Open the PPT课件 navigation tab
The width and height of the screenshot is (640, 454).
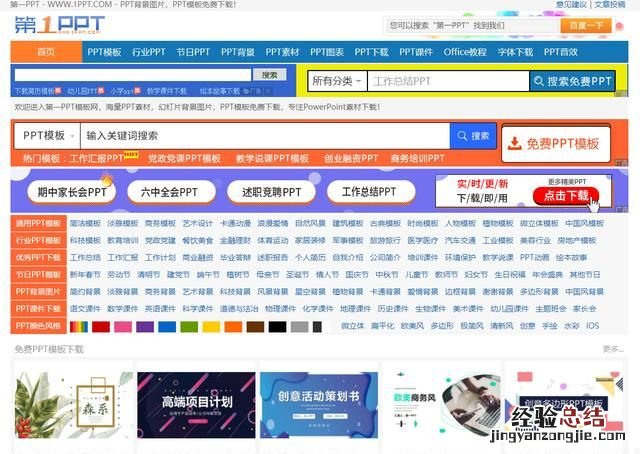coord(416,52)
